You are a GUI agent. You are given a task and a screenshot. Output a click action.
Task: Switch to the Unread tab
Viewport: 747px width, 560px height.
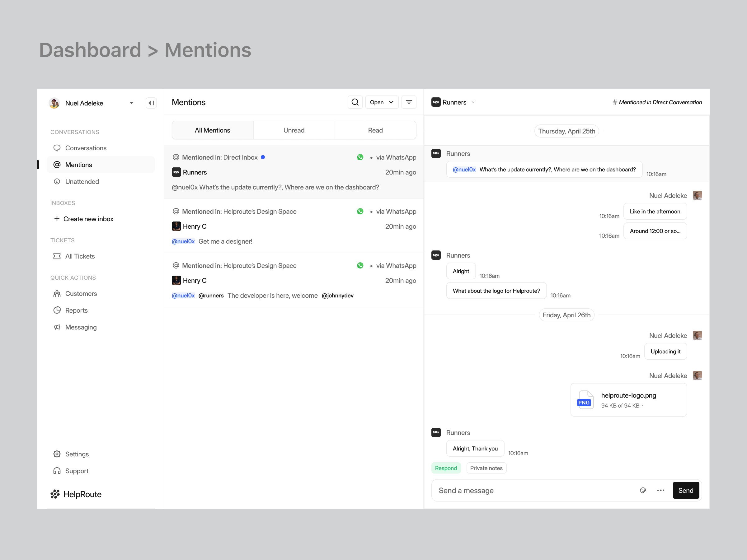click(x=294, y=130)
